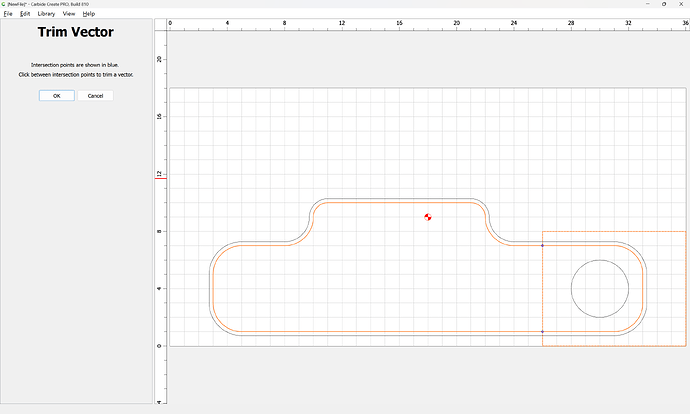Open the View menu

[69, 14]
